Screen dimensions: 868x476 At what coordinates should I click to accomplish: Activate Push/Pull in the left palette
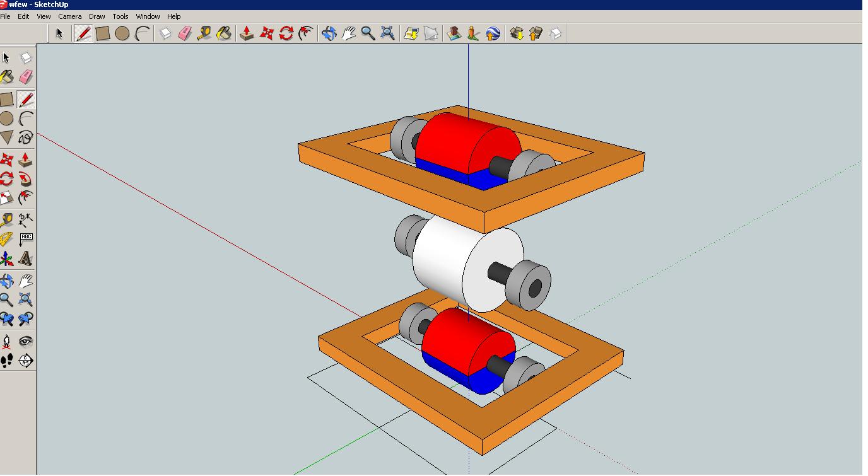[26, 160]
